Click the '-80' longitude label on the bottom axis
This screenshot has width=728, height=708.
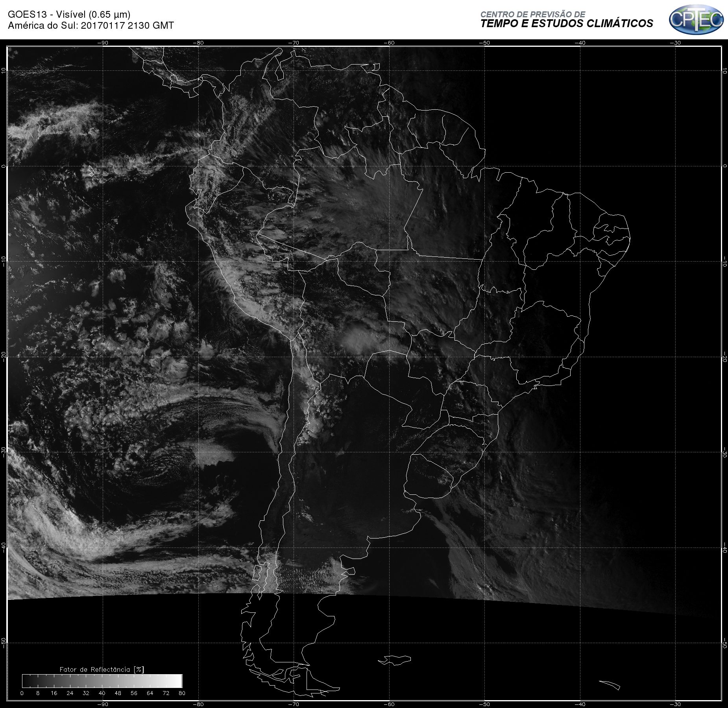point(198,704)
